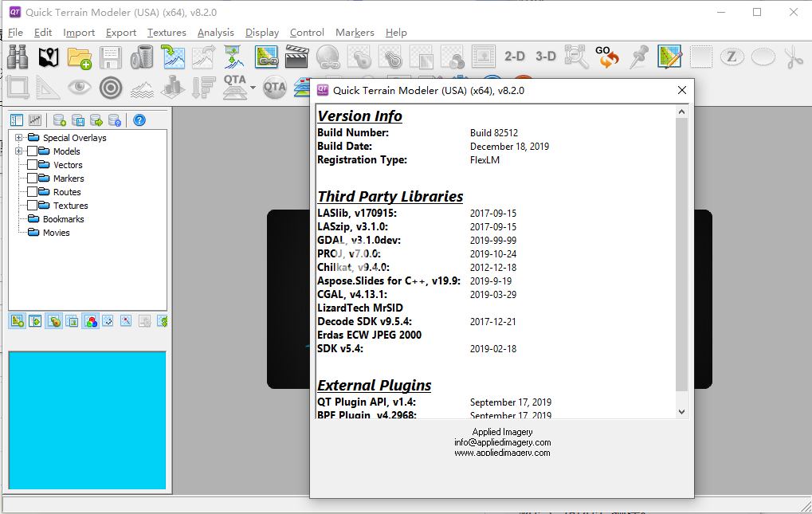The height and width of the screenshot is (514, 812).
Task: Select the chain link icon in the toolbar
Action: (x=266, y=57)
